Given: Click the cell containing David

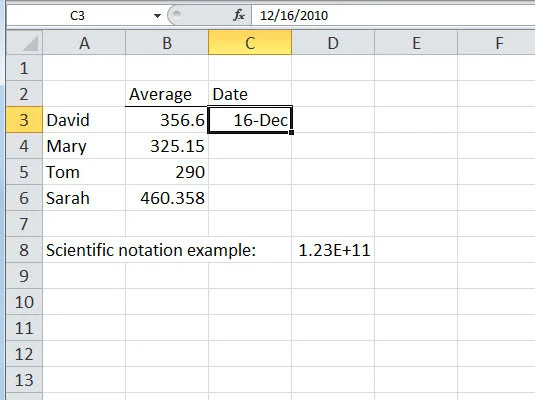Looking at the screenshot, I should tap(84, 120).
